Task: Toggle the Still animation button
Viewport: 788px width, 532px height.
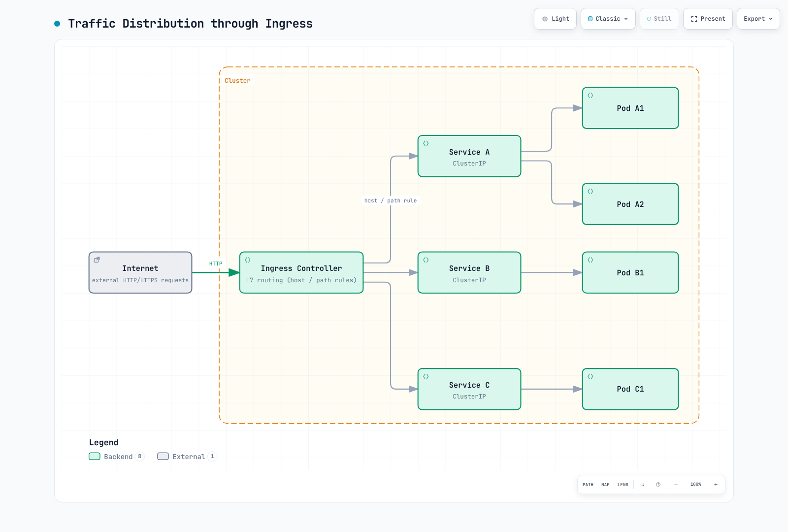Action: point(659,19)
